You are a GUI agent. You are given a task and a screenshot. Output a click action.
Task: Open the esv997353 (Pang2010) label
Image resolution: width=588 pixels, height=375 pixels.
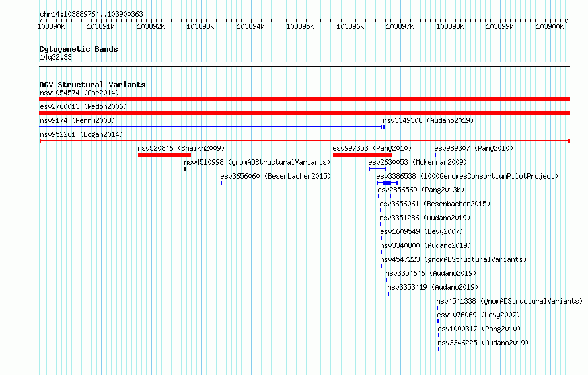coord(372,148)
